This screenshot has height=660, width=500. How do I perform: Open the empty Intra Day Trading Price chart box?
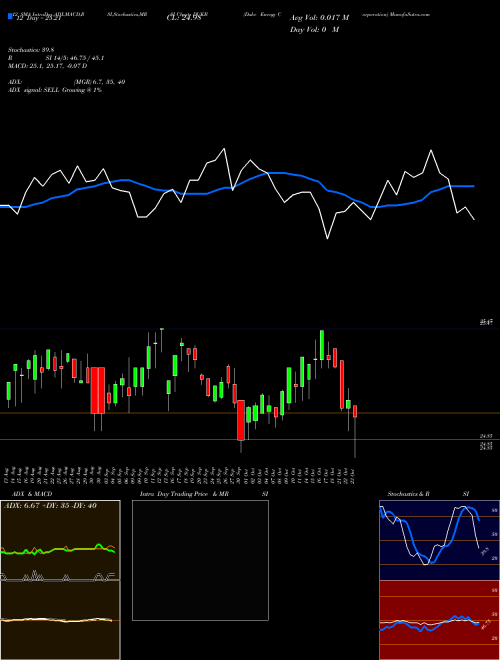(x=200, y=560)
